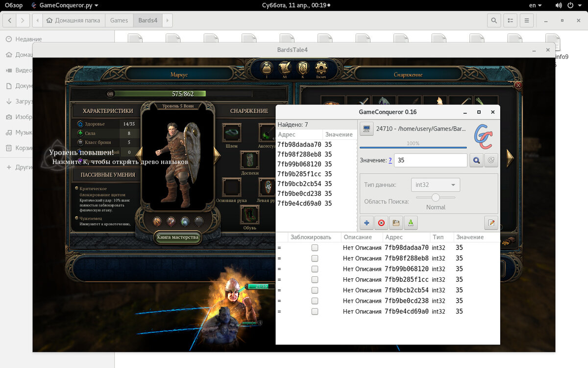Toggle file manager list view icon
Screen dimensions: 588x368
[x=510, y=21]
